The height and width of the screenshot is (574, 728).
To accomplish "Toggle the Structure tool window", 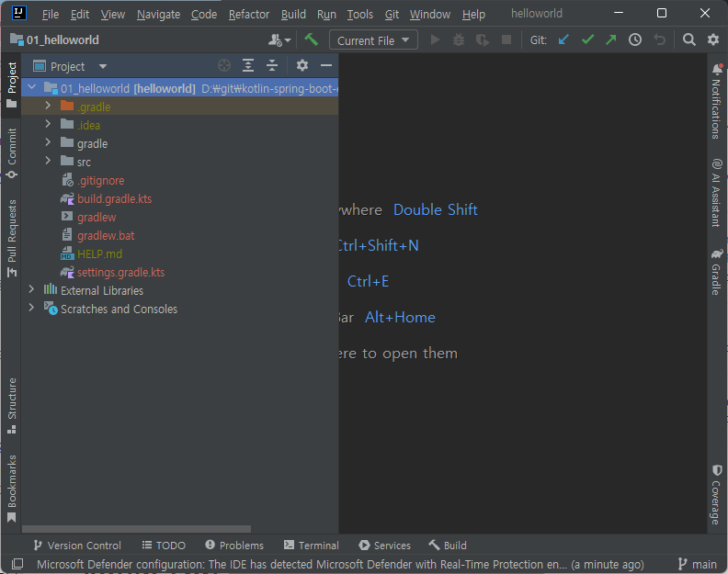I will [x=12, y=406].
